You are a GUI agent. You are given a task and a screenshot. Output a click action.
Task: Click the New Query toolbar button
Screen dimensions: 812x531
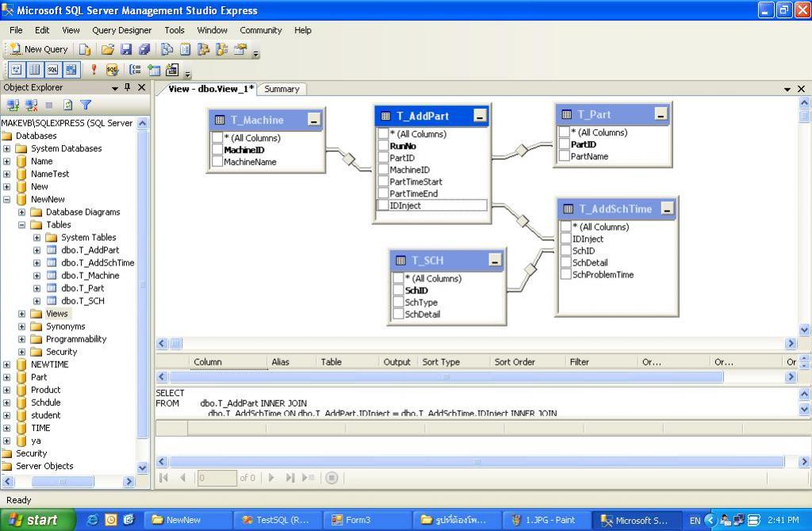pos(40,49)
